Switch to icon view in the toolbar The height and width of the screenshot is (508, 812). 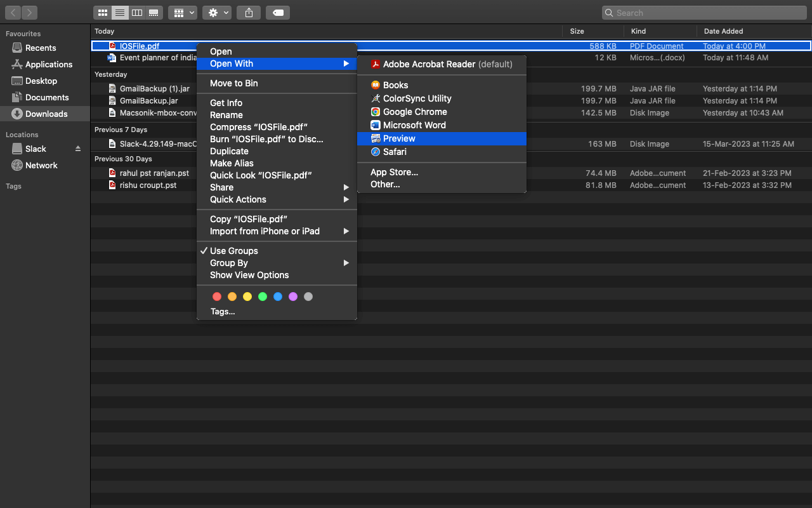point(102,13)
